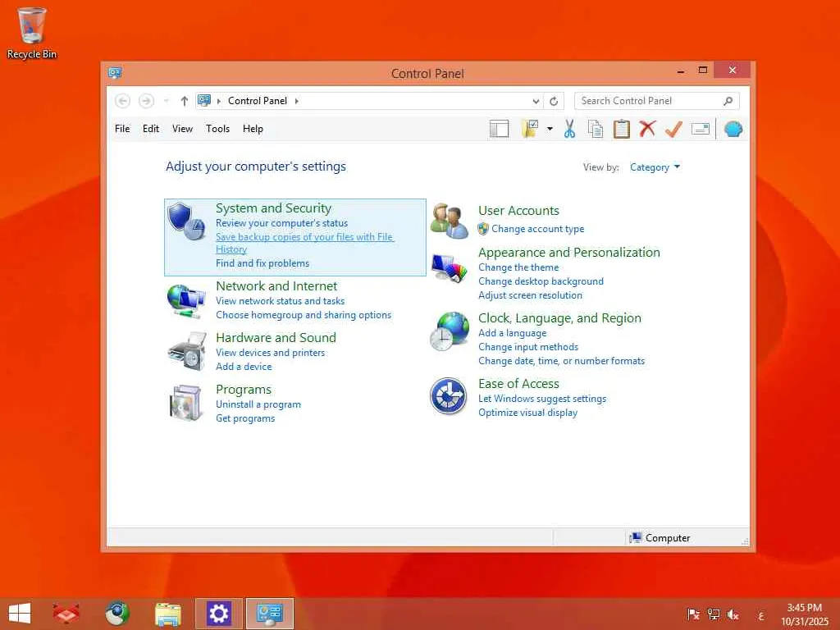Click the Properties card toolbar icon
This screenshot has height=630, width=840.
coord(701,129)
